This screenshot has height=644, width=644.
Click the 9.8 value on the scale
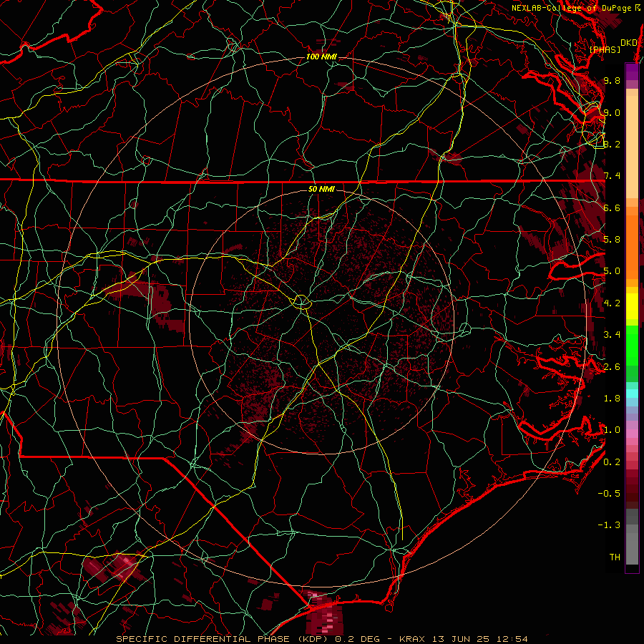click(612, 80)
